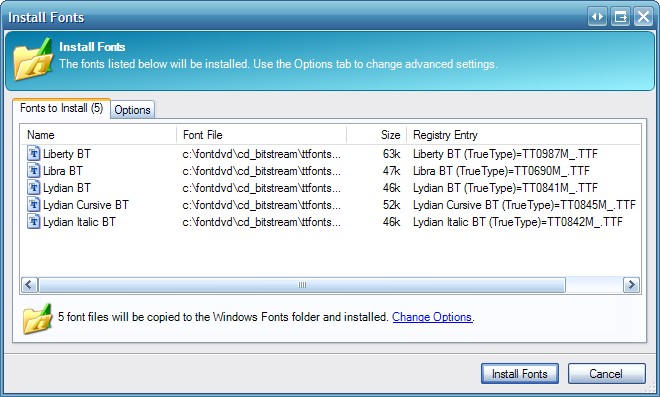Select the Liberty BT row name
660x397 pixels.
(67, 154)
